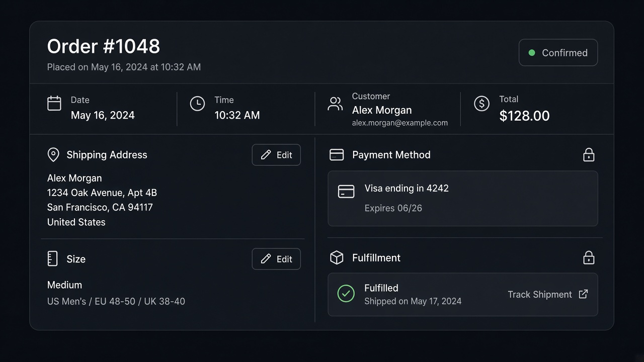Click the external link icon after Track Shipment

click(583, 294)
